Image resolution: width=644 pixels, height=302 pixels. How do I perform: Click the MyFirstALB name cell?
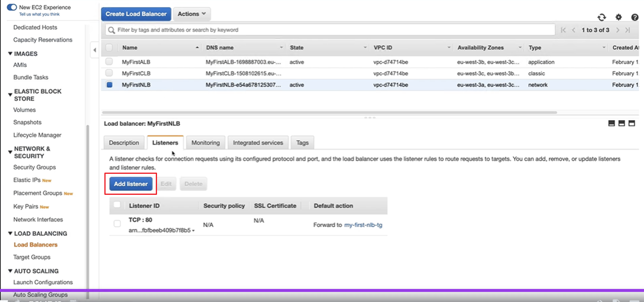click(x=136, y=62)
